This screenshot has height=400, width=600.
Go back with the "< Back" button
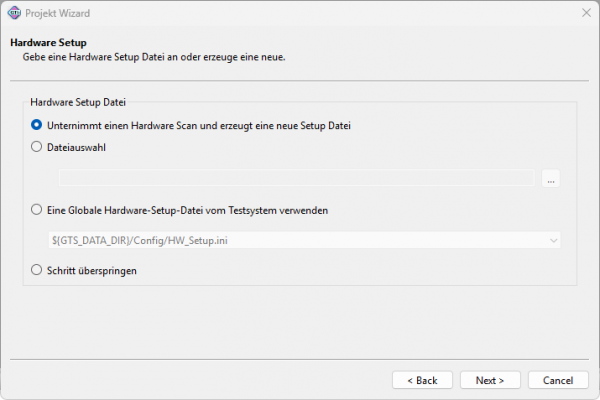point(422,380)
